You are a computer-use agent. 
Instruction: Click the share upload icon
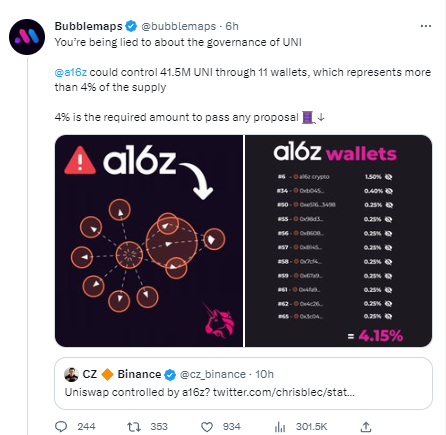pos(366,427)
